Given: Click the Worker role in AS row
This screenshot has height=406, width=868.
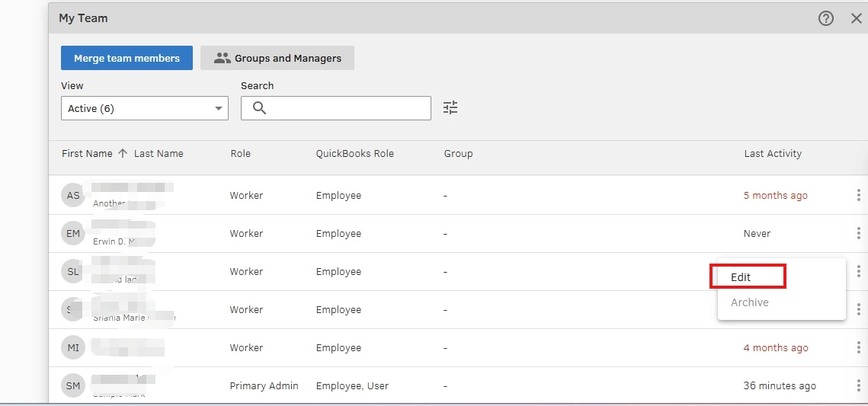Looking at the screenshot, I should [246, 195].
